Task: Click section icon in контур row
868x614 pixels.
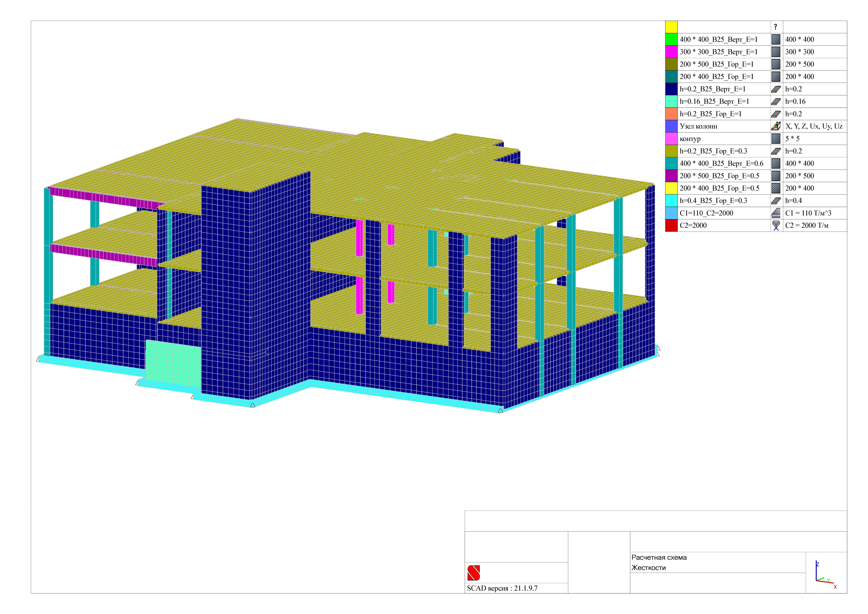Action: [x=776, y=139]
